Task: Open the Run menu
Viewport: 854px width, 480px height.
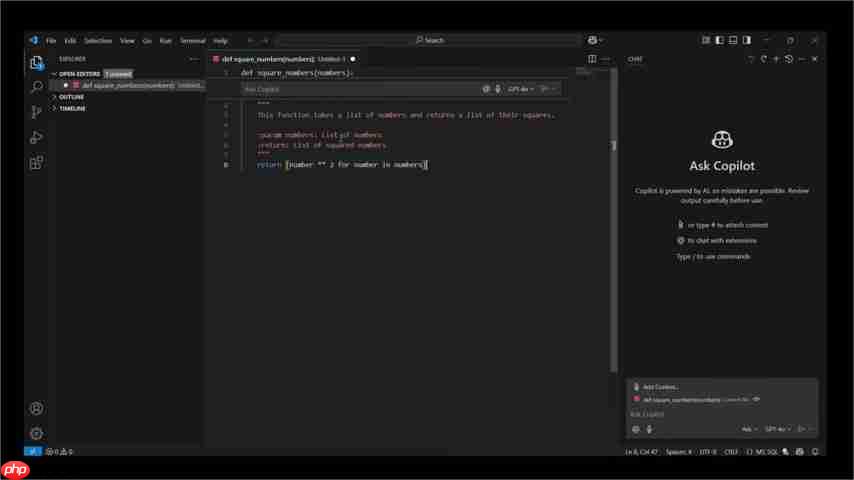Action: [166, 41]
